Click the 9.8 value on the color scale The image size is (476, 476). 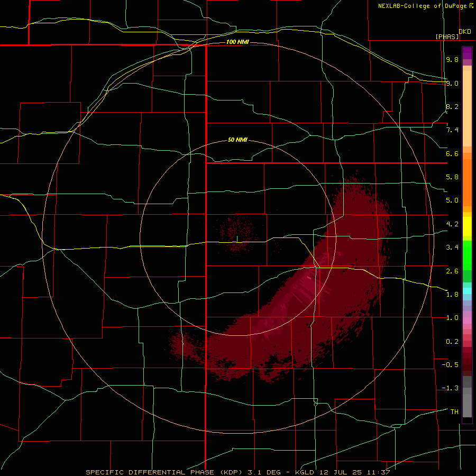452,59
